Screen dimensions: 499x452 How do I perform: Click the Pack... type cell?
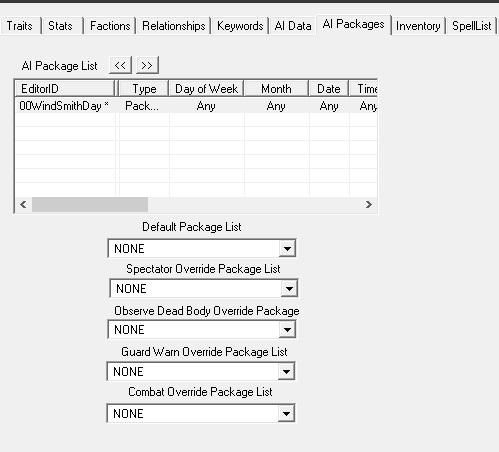pyautogui.click(x=142, y=106)
